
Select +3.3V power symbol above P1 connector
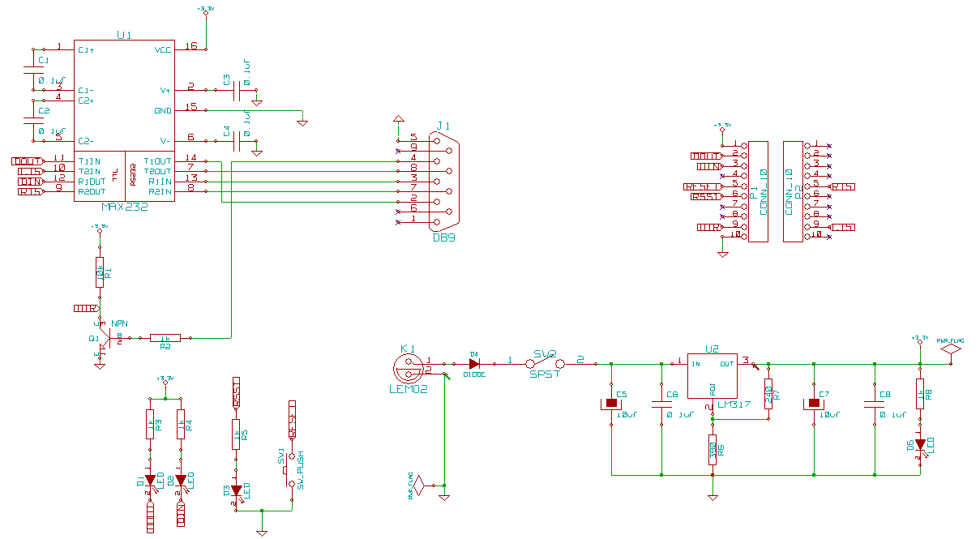[x=721, y=128]
